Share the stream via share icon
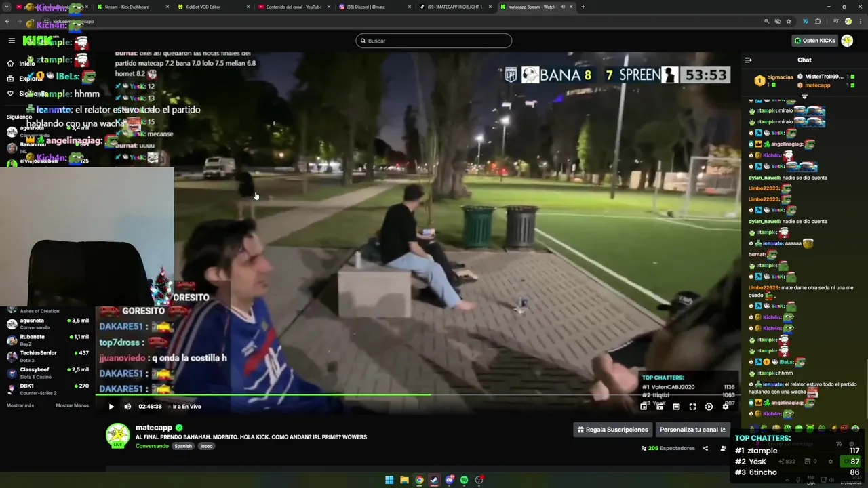The image size is (868, 488). (x=705, y=448)
